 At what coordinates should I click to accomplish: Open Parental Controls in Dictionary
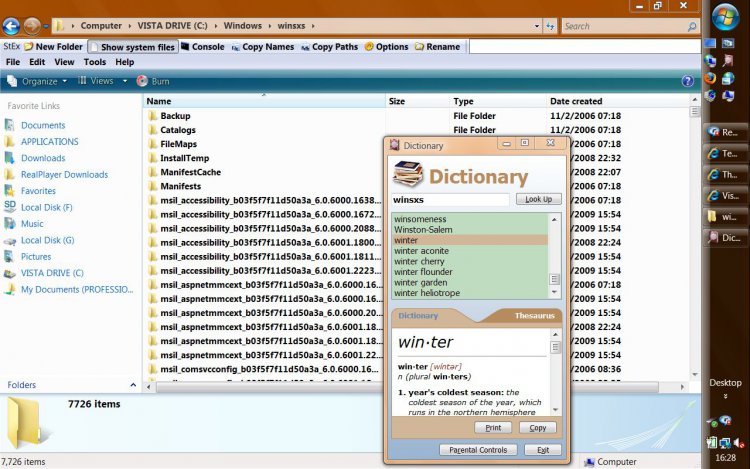pos(478,450)
